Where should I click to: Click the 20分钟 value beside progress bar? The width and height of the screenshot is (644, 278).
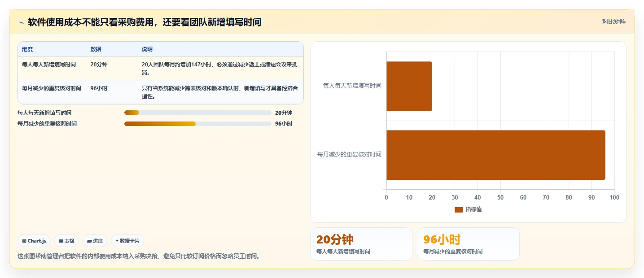click(284, 113)
